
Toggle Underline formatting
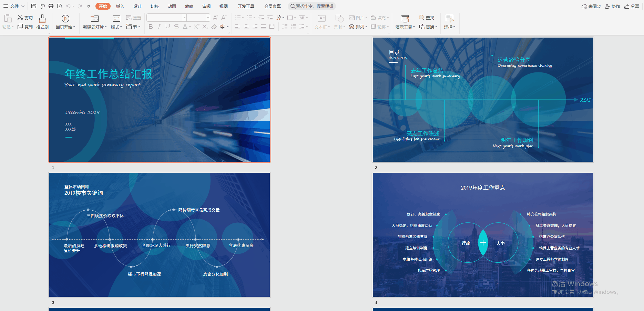167,27
